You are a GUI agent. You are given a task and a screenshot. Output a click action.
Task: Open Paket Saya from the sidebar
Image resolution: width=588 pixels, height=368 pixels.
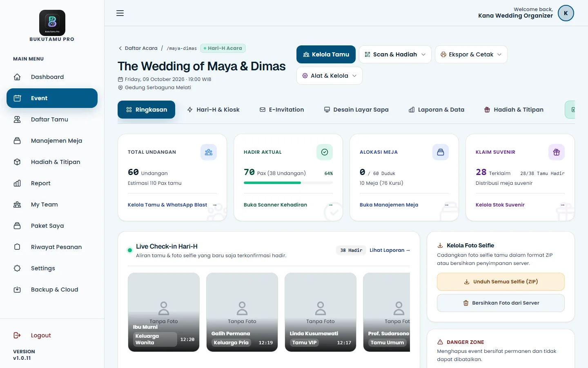point(52,226)
